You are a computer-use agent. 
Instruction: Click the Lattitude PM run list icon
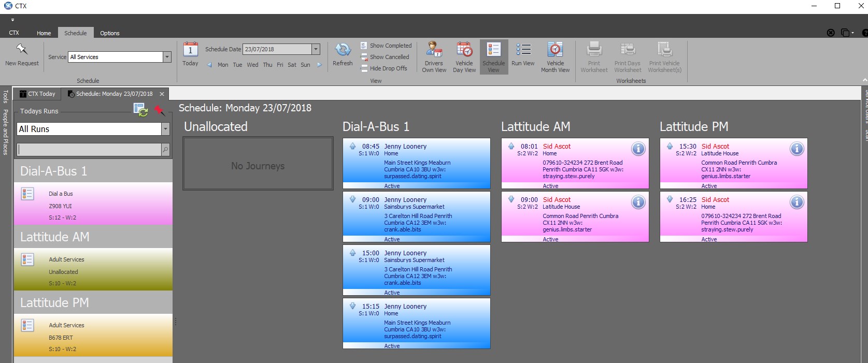coord(27,325)
